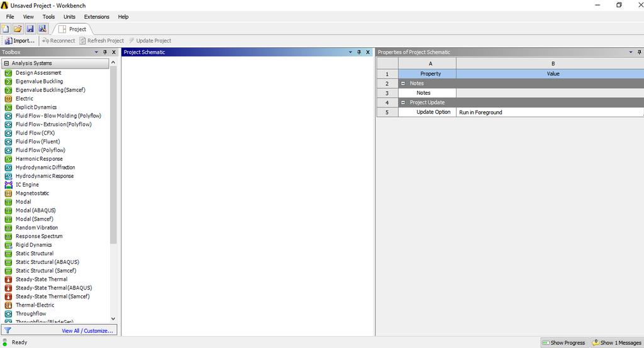Select the Design Assessment system icon
The image size is (644, 348).
coord(8,73)
